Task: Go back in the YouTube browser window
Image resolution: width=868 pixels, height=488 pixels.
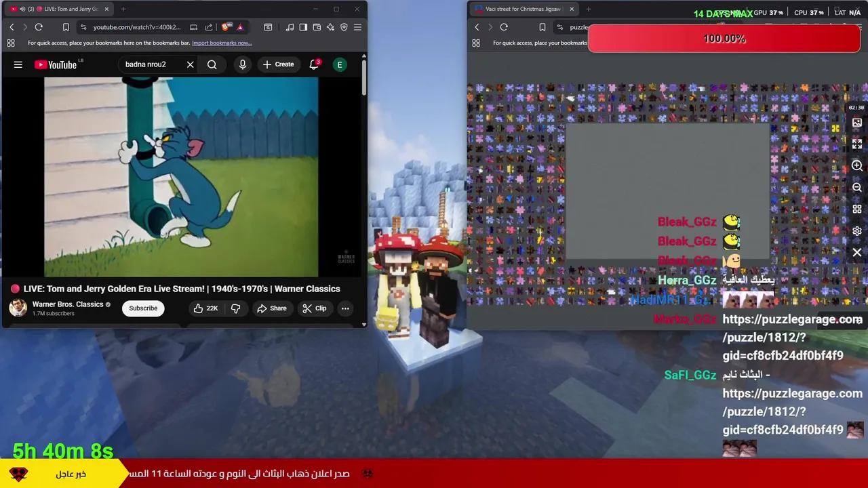Action: pyautogui.click(x=12, y=27)
